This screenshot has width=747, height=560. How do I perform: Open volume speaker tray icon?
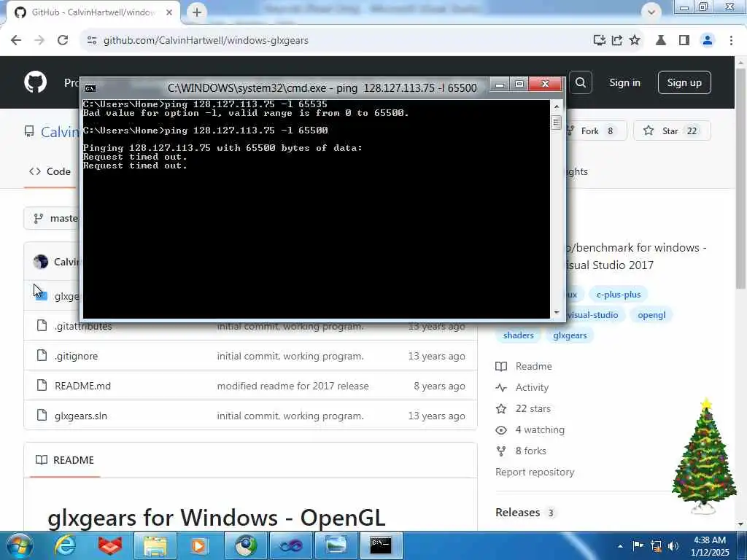(673, 546)
